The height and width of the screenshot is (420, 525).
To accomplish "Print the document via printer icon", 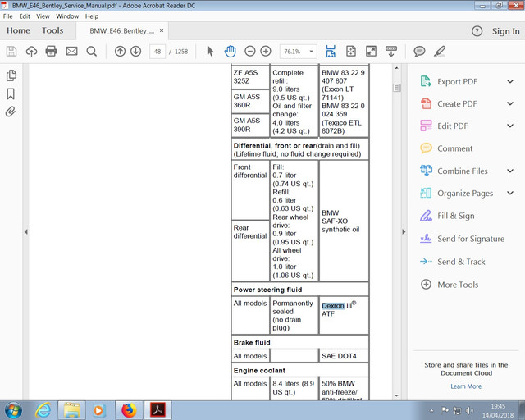I will [x=51, y=51].
